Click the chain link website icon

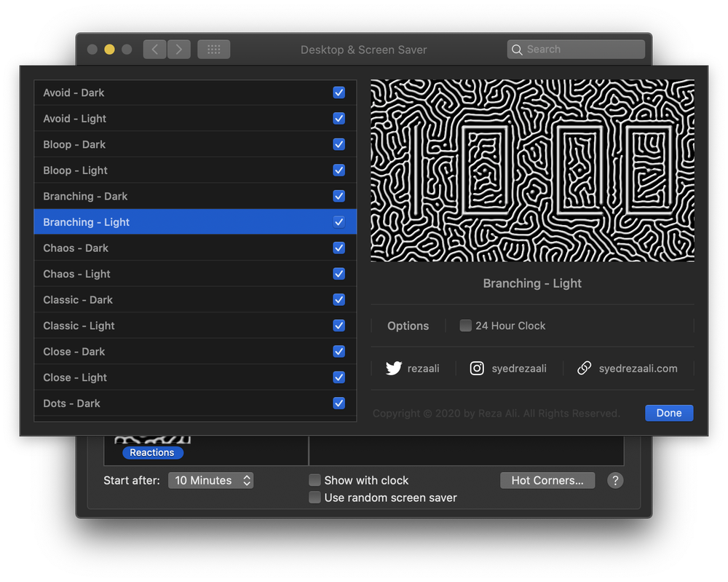[x=584, y=369]
